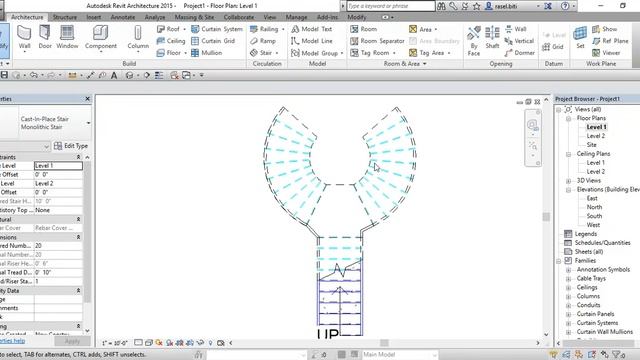This screenshot has width=640, height=360.
Task: Open the Roof tool dropdown arrow
Action: click(184, 29)
